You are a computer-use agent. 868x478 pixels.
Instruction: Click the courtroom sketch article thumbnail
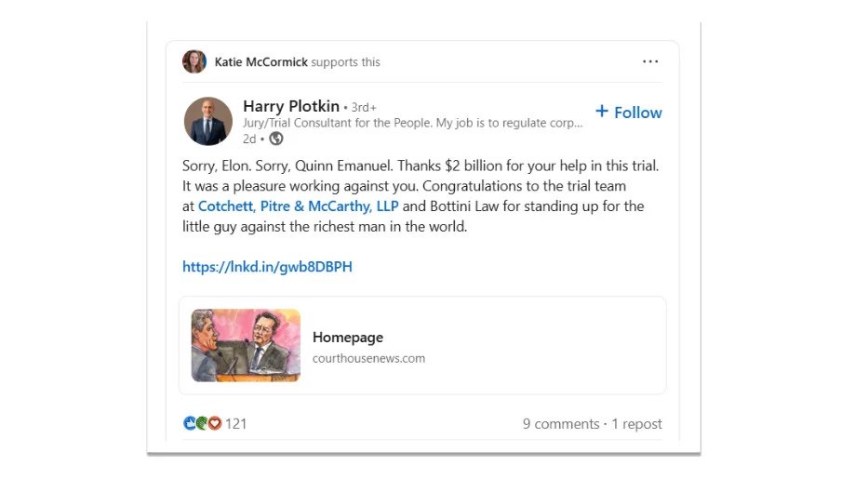pyautogui.click(x=246, y=345)
